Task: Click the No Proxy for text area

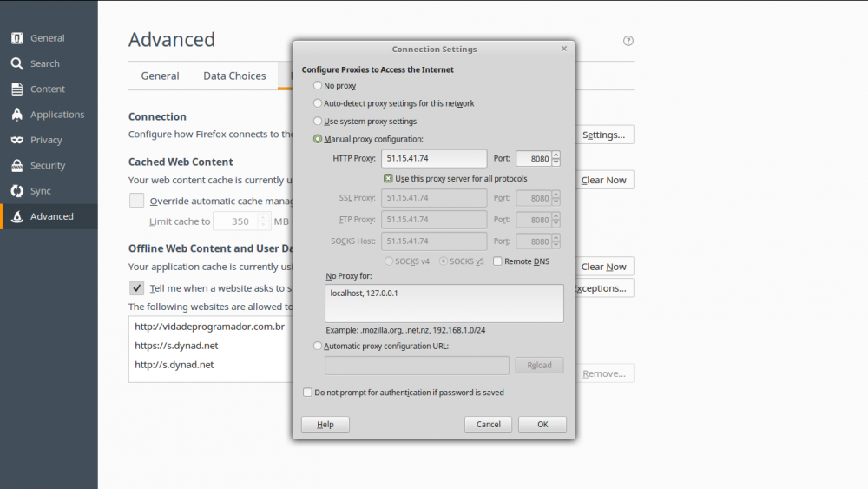Action: coord(444,303)
